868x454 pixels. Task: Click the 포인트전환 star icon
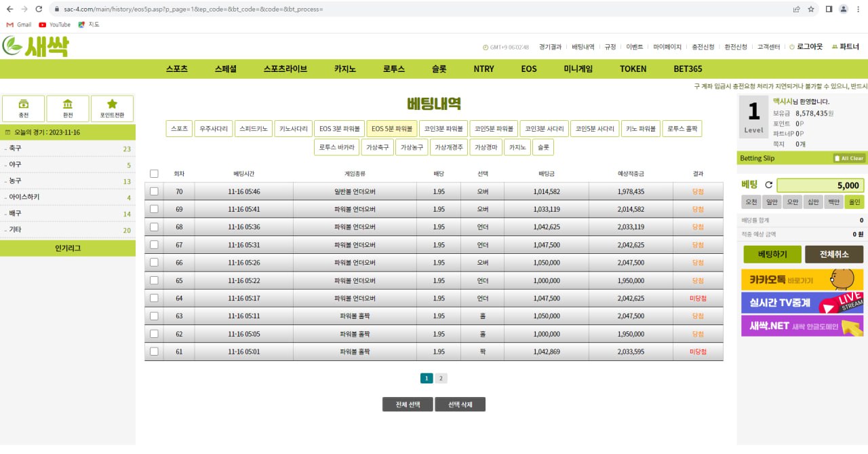pyautogui.click(x=112, y=109)
